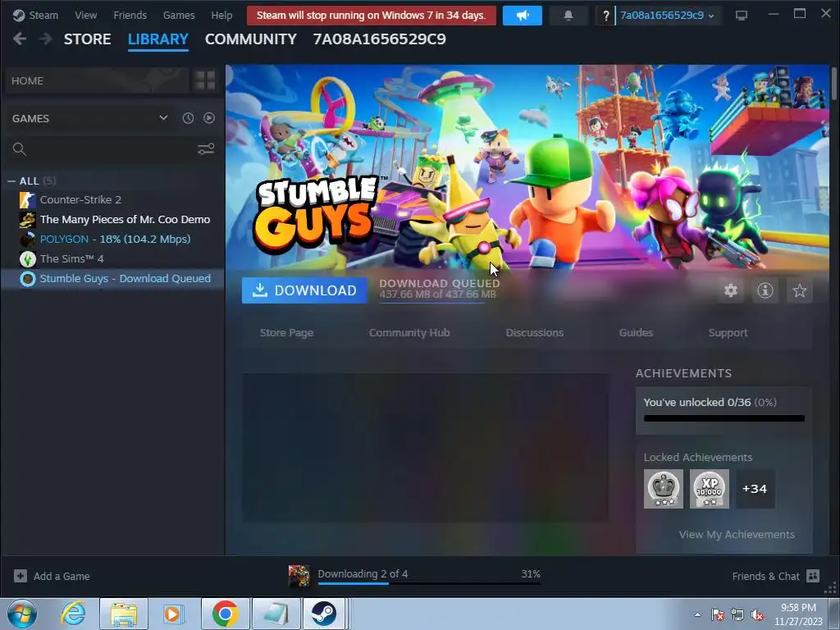Click the +34 more achievements tile

[756, 489]
